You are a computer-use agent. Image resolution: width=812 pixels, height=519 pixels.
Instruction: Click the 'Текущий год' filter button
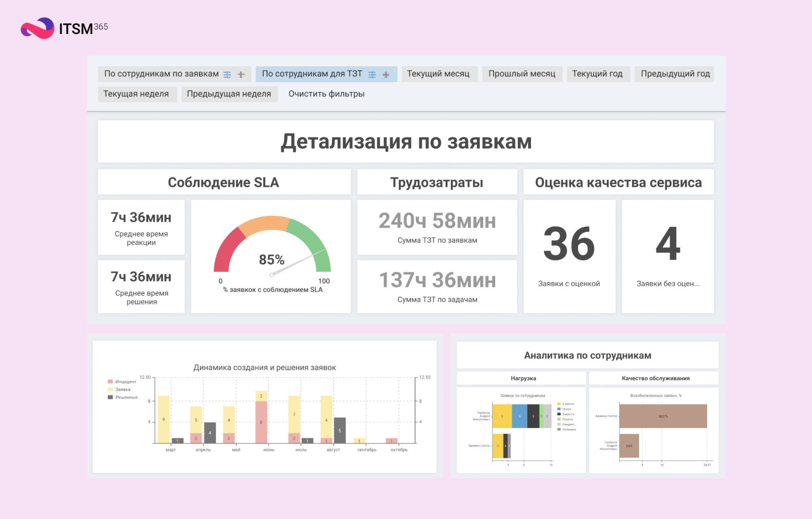point(597,74)
